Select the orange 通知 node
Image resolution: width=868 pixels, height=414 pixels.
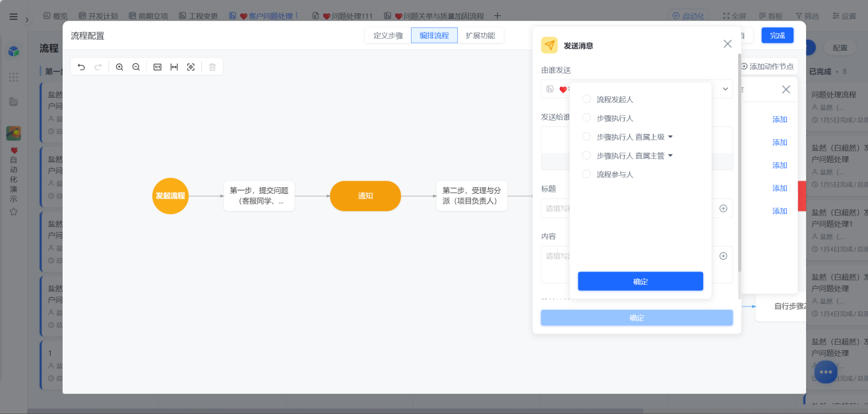coord(365,196)
